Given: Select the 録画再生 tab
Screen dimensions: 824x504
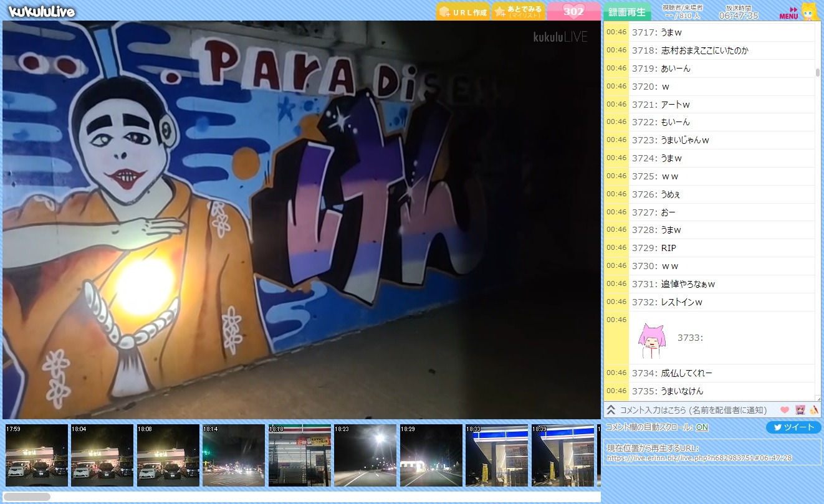Looking at the screenshot, I should pyautogui.click(x=626, y=12).
